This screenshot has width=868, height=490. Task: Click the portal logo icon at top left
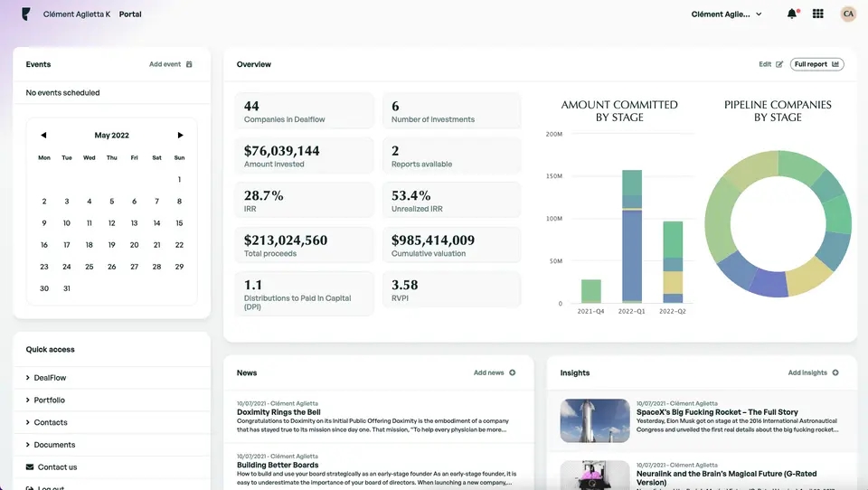pyautogui.click(x=25, y=14)
